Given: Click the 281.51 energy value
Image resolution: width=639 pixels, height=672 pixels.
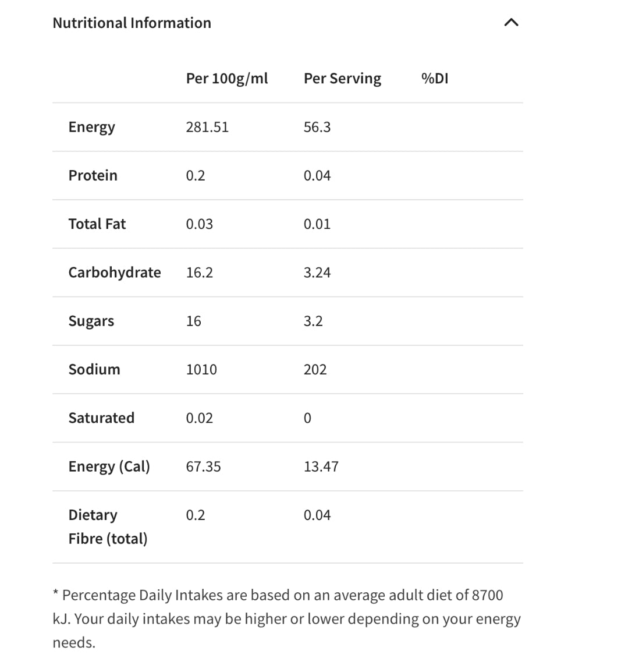Looking at the screenshot, I should point(207,127).
